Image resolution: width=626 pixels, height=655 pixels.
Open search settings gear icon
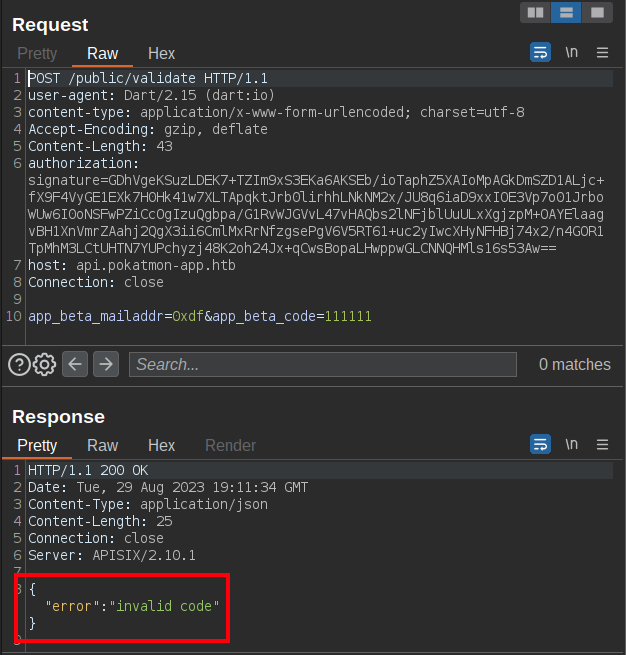click(x=44, y=364)
